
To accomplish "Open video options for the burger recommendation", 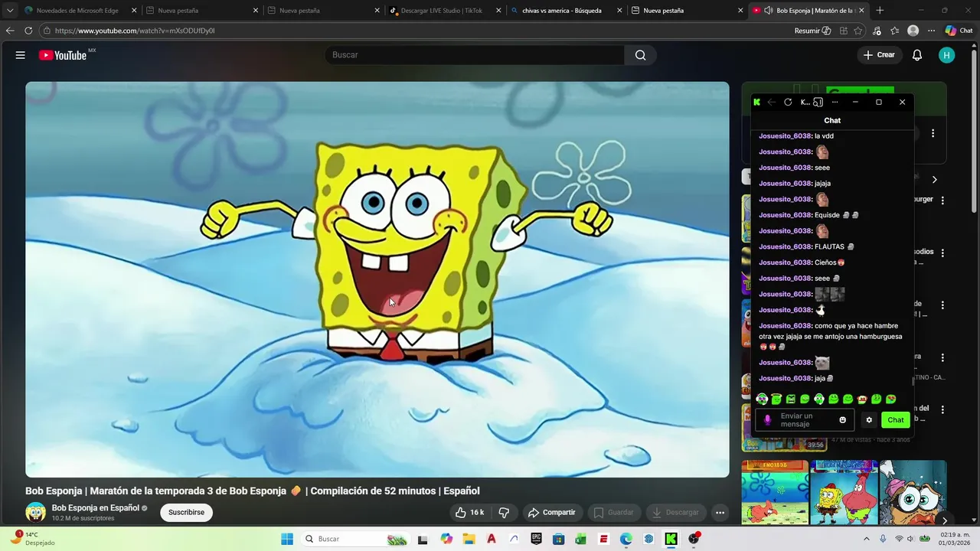I will (x=942, y=200).
